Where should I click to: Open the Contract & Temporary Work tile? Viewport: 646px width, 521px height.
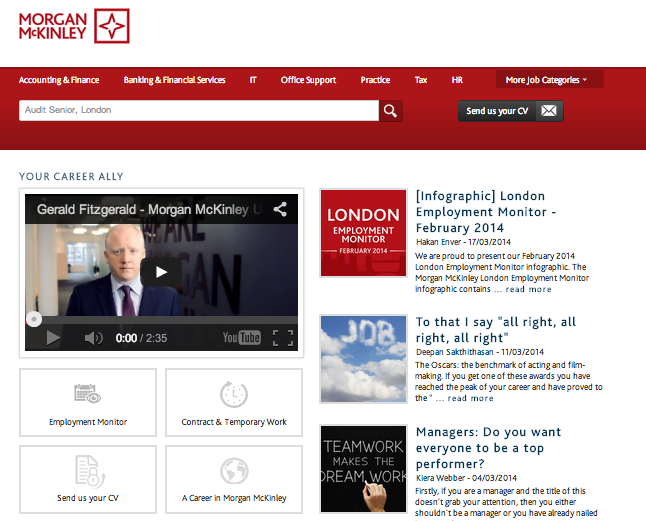pos(234,402)
